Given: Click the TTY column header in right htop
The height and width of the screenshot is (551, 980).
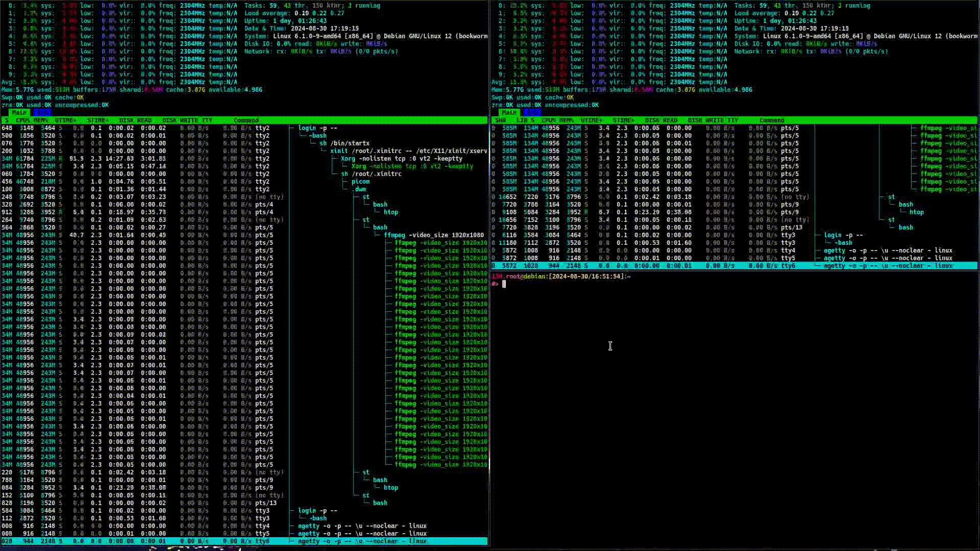Looking at the screenshot, I should click(733, 120).
